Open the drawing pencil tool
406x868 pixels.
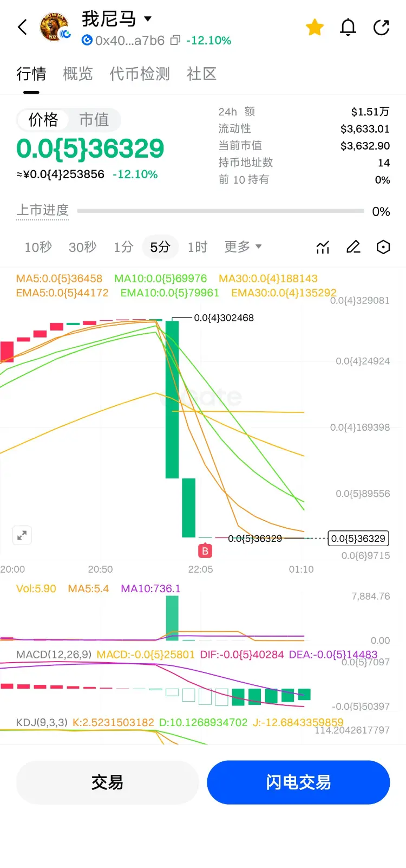click(353, 247)
